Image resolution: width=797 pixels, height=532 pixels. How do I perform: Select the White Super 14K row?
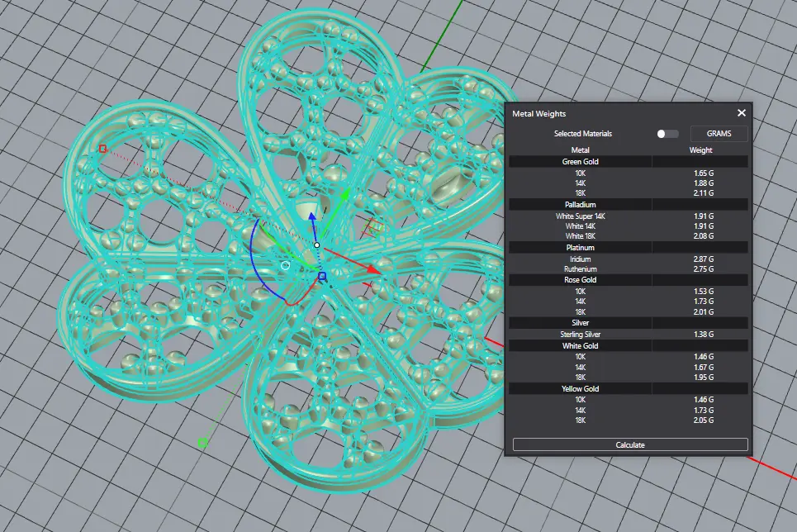629,216
